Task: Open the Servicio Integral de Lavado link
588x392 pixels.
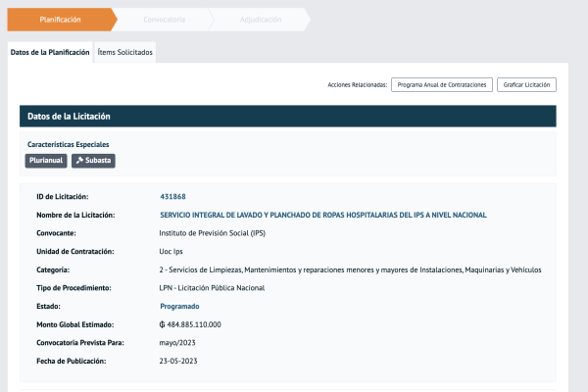Action: [322, 215]
